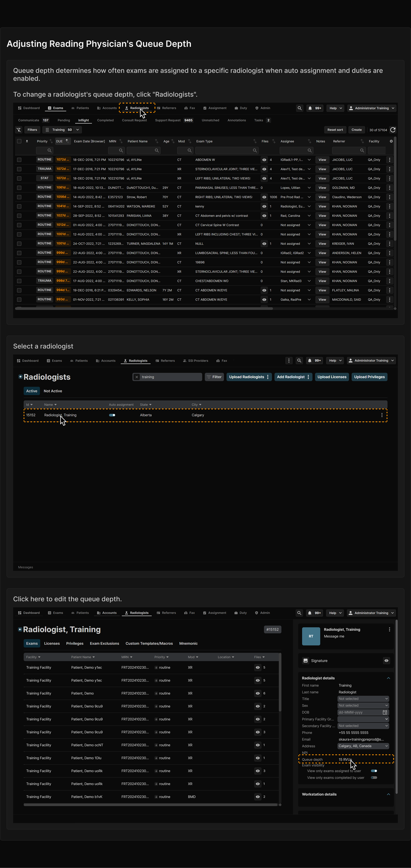411x868 pixels.
Task: Click the Patient Name column filter field
Action: [143, 151]
